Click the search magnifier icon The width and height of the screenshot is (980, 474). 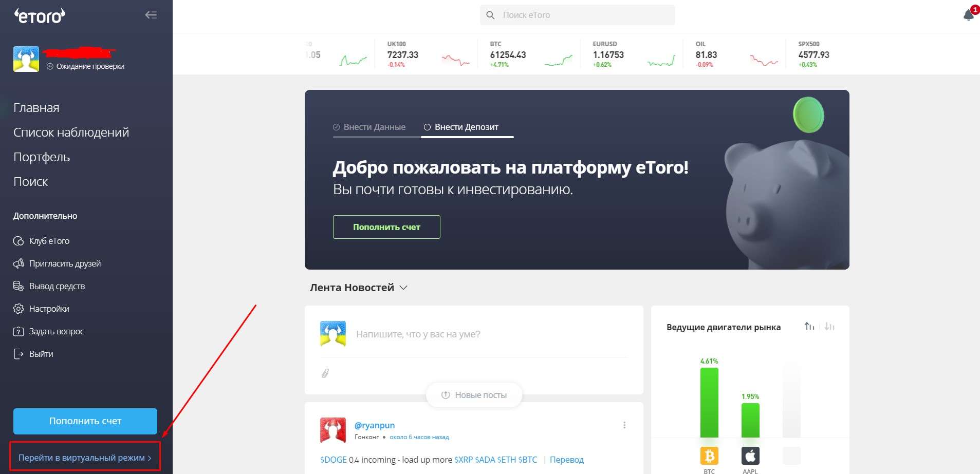click(x=491, y=15)
